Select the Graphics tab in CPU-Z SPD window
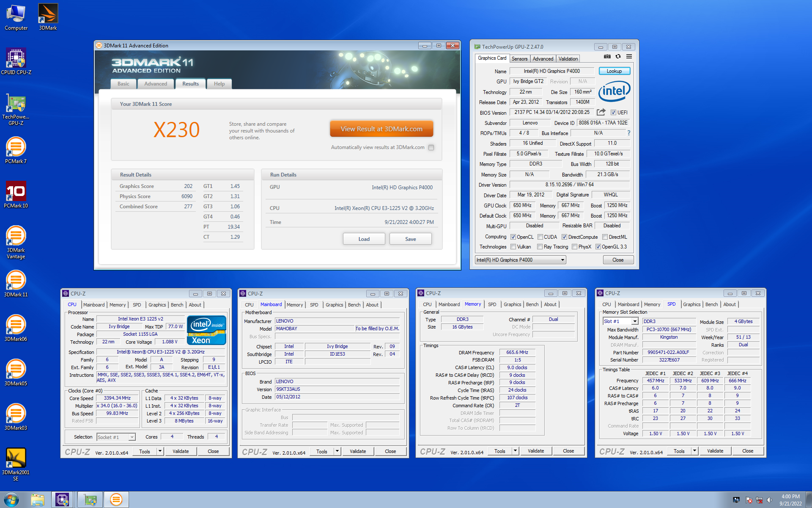 point(691,304)
